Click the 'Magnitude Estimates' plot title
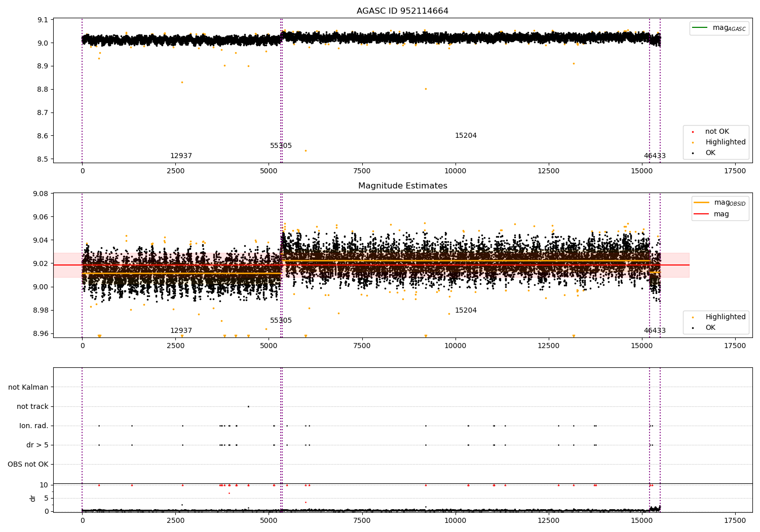Viewport: 760px width, 532px height. click(x=402, y=186)
